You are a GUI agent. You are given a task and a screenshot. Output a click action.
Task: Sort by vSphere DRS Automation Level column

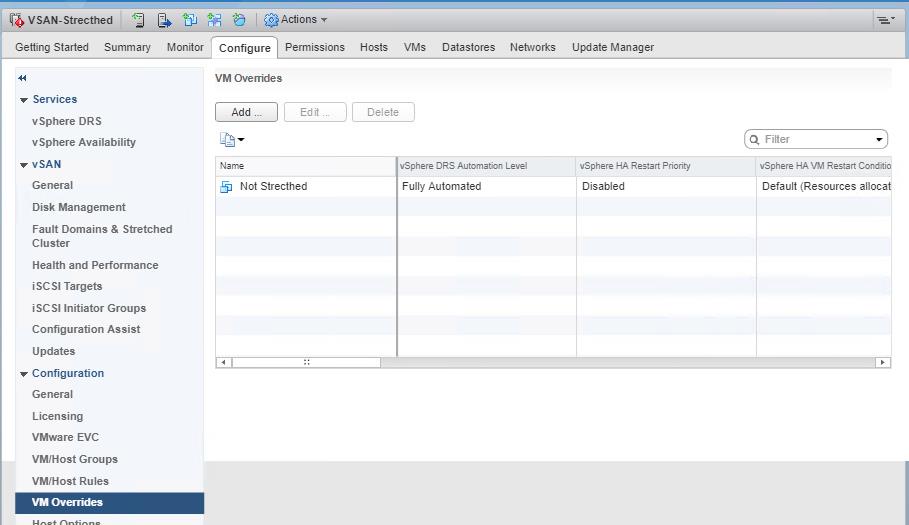[x=486, y=166]
